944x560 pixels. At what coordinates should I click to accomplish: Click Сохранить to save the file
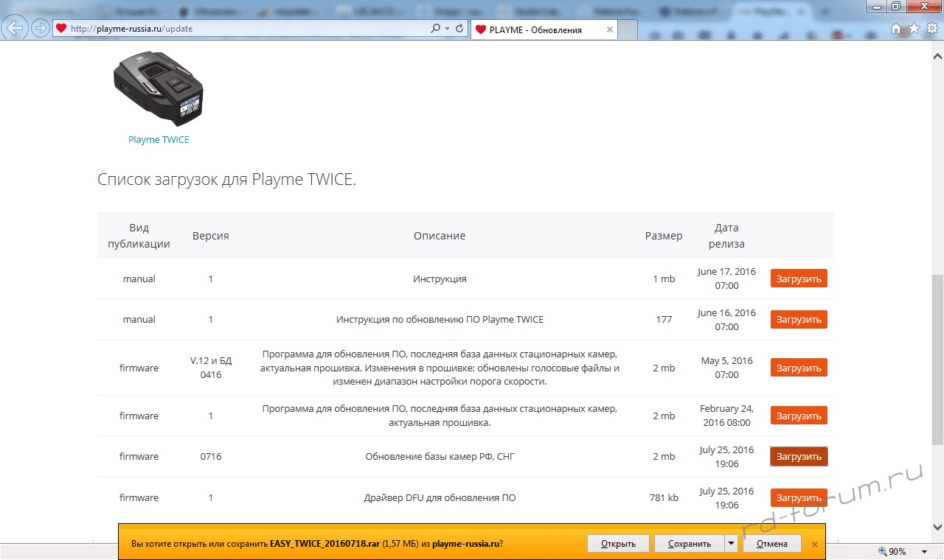coord(690,544)
